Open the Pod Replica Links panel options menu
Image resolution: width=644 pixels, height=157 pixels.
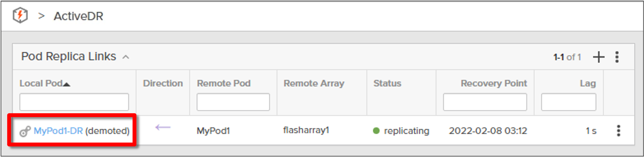[x=617, y=57]
